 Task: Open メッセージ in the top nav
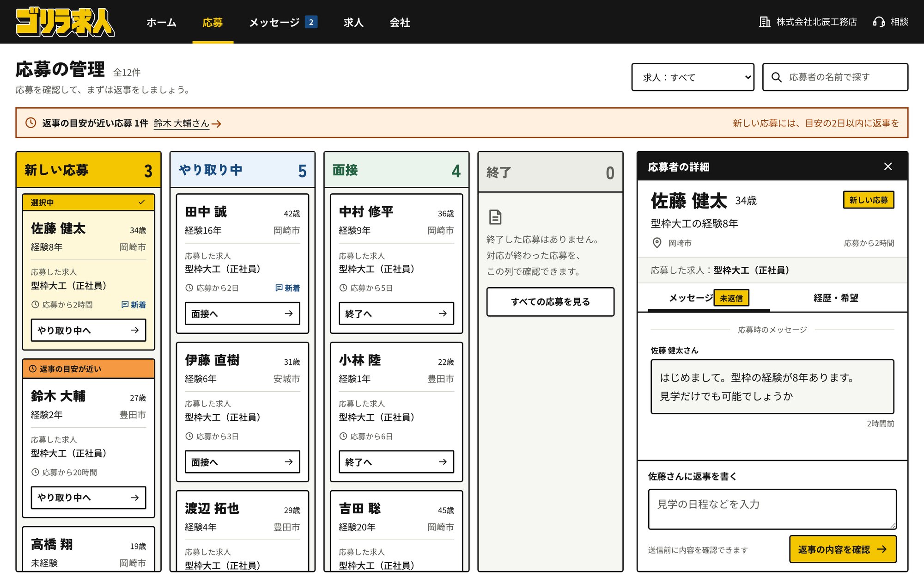coord(283,22)
